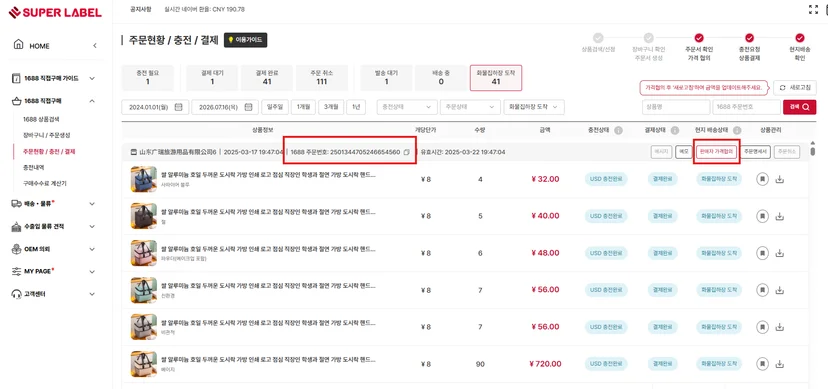Open 공지사항 in the top bar
828x389 pixels.
[140, 10]
